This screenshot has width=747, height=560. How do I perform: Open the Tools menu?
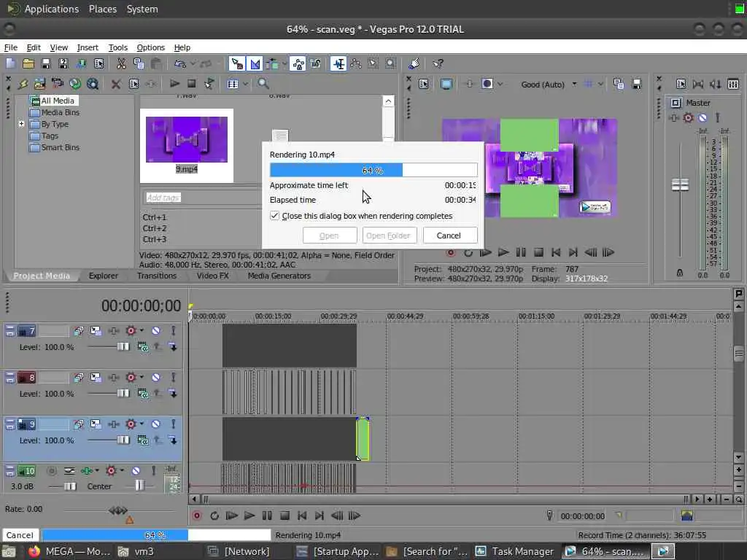click(x=117, y=47)
